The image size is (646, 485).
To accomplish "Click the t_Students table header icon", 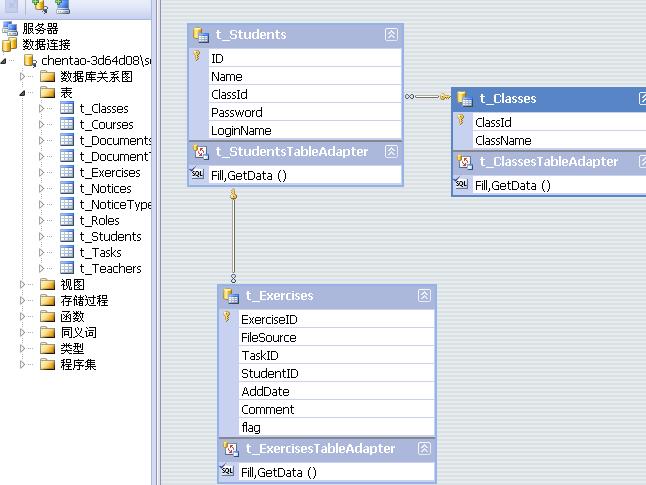I will (201, 35).
